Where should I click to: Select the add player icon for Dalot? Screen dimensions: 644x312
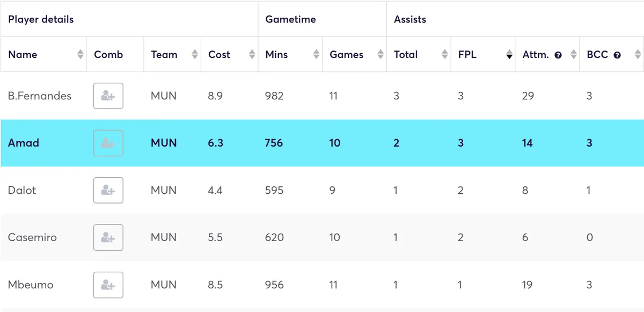(x=108, y=190)
